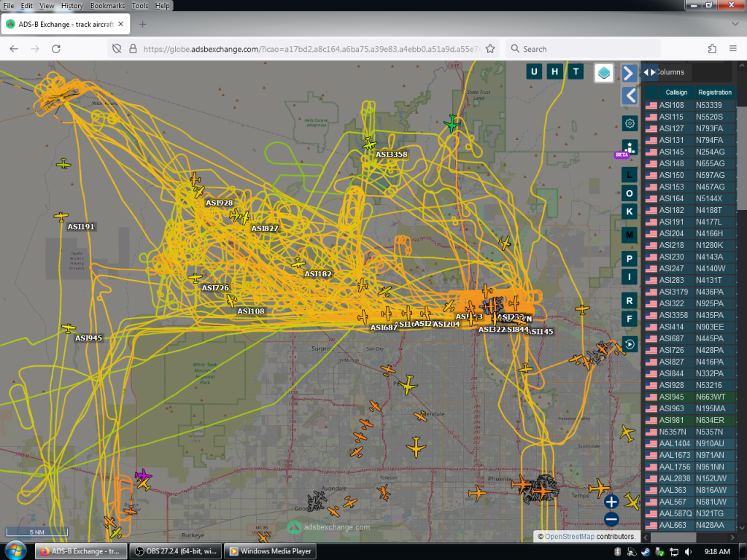Viewport: 747px width, 560px height.
Task: Open volume control in system tray
Action: (x=688, y=551)
